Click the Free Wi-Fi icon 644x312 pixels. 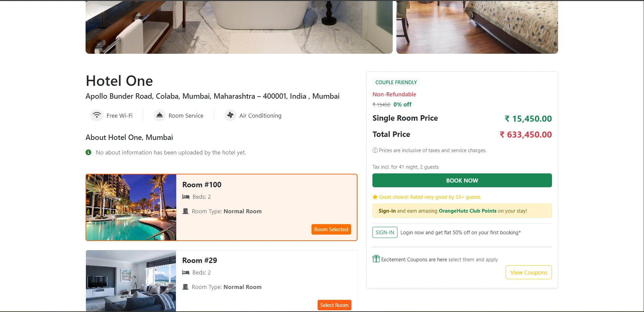pyautogui.click(x=97, y=115)
